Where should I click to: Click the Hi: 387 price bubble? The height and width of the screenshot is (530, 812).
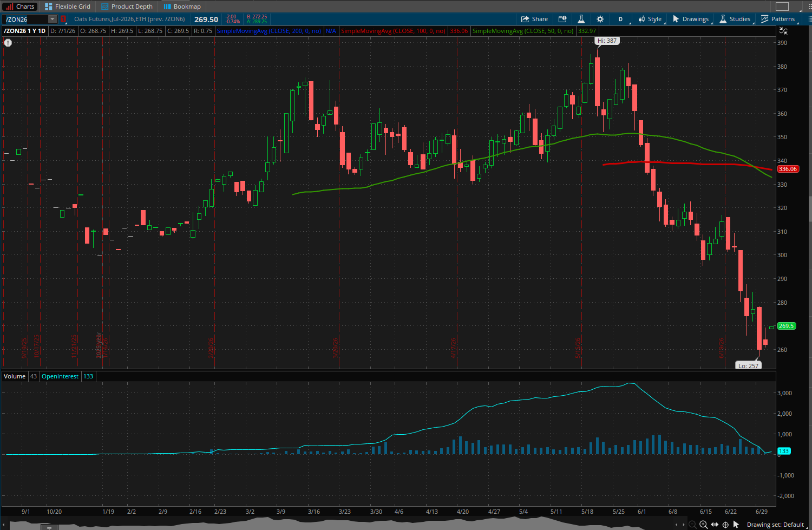pyautogui.click(x=607, y=41)
